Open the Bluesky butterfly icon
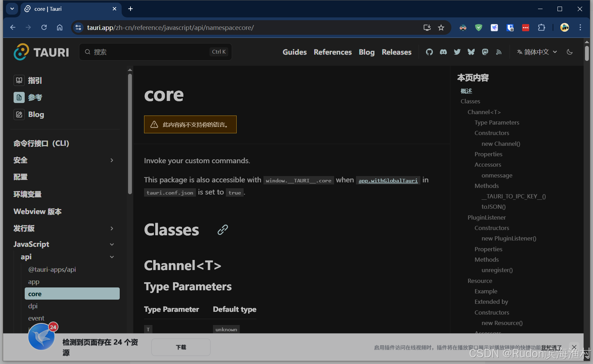Screen dimensions: 593x364 pyautogui.click(x=471, y=52)
